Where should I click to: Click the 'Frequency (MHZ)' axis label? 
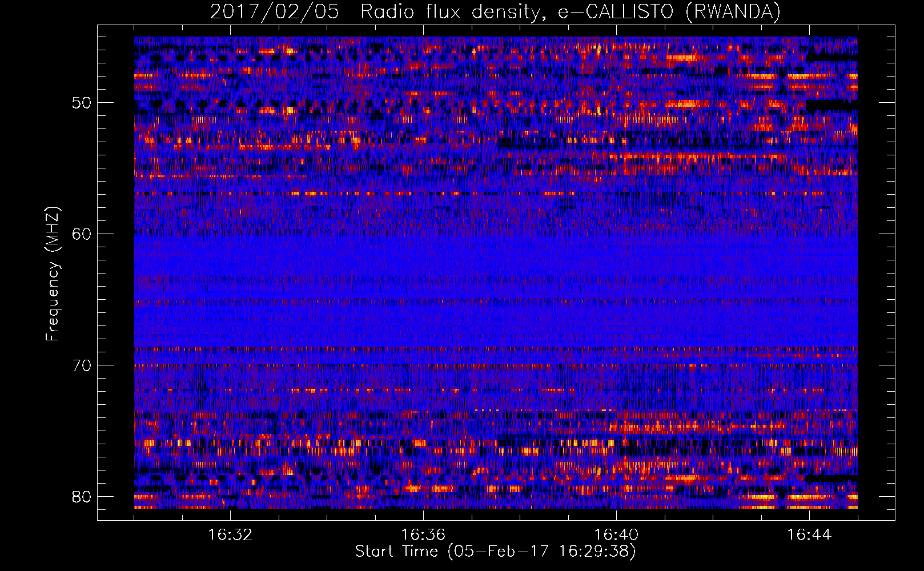[53, 274]
